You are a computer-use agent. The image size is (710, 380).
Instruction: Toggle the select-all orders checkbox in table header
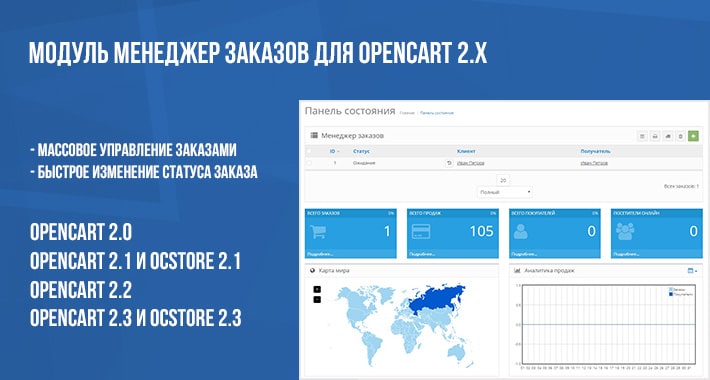click(x=309, y=151)
